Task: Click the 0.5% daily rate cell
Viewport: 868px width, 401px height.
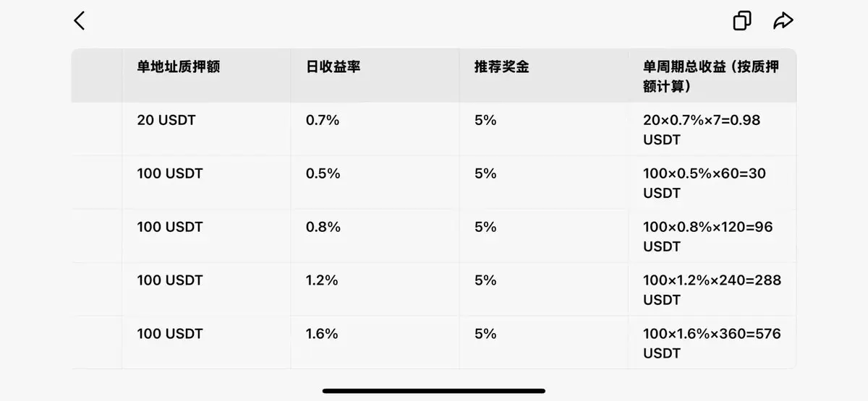Action: pyautogui.click(x=323, y=174)
